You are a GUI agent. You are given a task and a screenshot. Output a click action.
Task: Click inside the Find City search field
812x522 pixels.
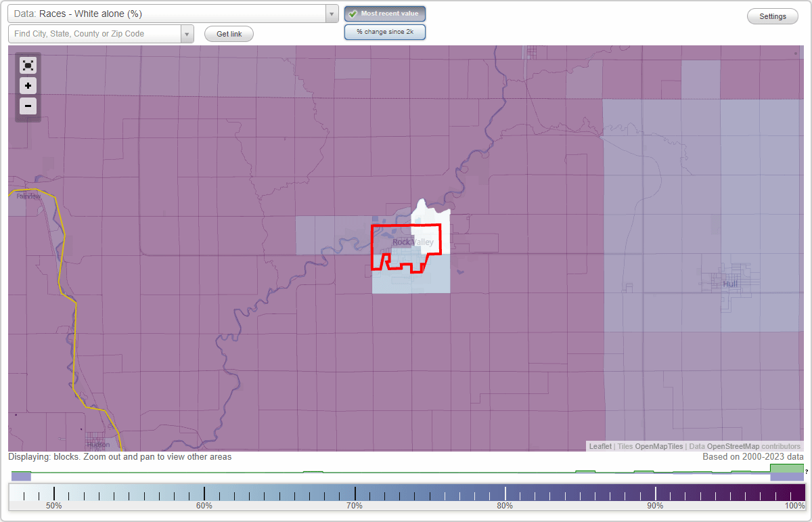tap(95, 32)
